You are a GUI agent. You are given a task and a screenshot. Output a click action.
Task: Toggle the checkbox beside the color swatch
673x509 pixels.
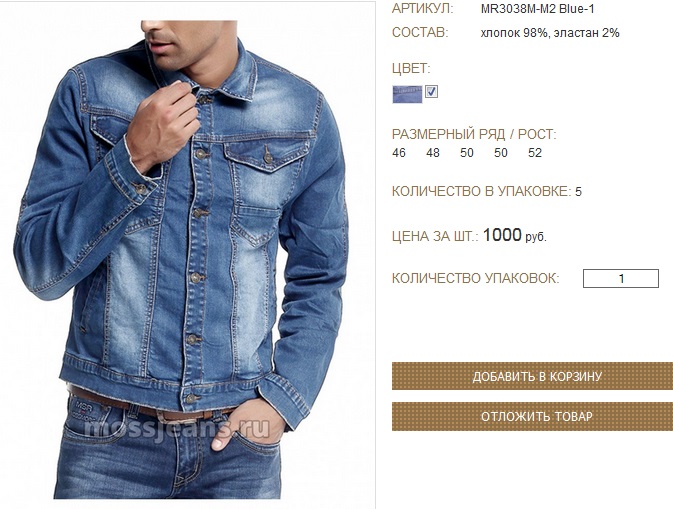[431, 92]
